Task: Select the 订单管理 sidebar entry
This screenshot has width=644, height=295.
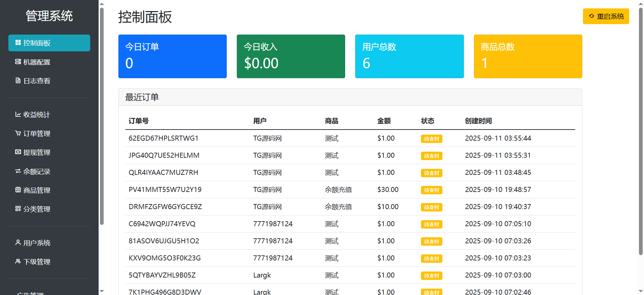Action: point(37,134)
